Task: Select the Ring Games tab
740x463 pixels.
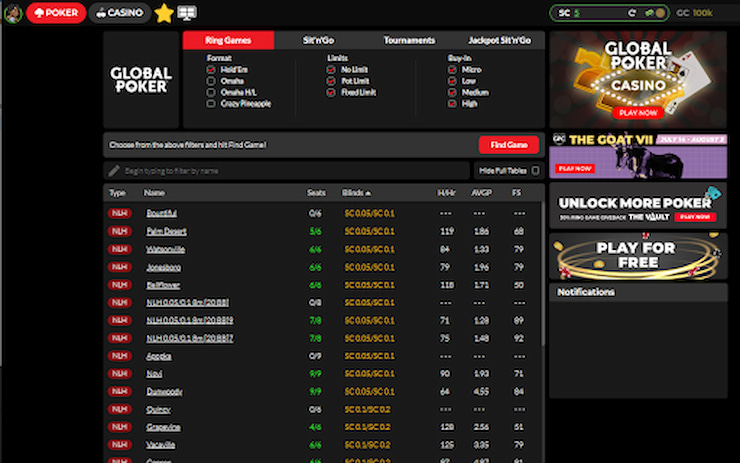Action: pyautogui.click(x=228, y=40)
